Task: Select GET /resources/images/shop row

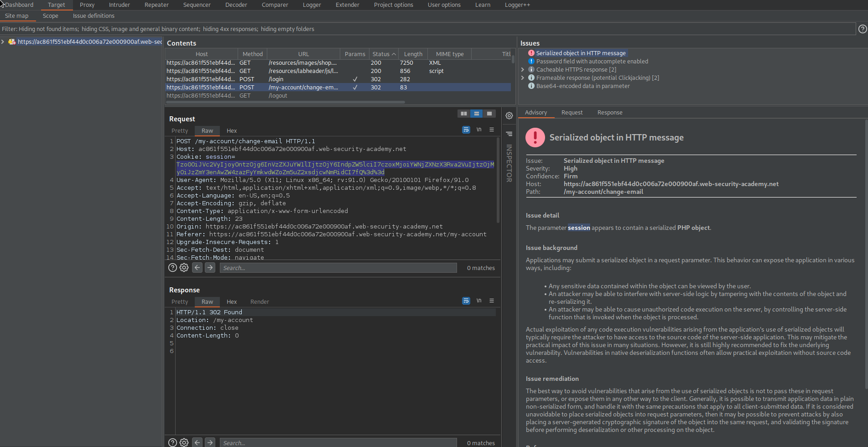Action: pyautogui.click(x=338, y=62)
